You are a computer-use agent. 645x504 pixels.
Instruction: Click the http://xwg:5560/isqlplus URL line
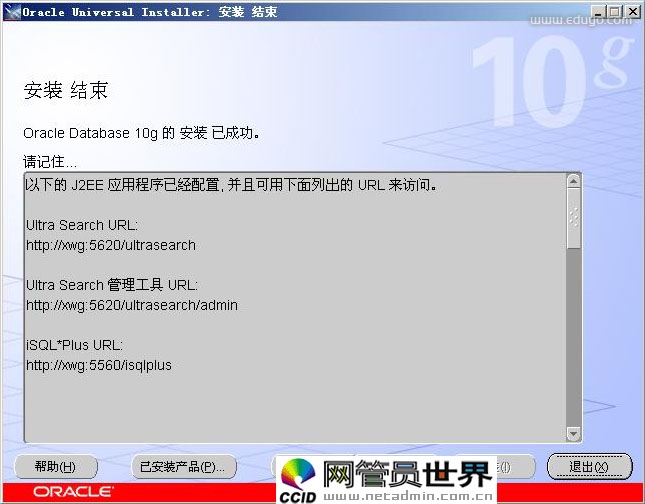[99, 365]
